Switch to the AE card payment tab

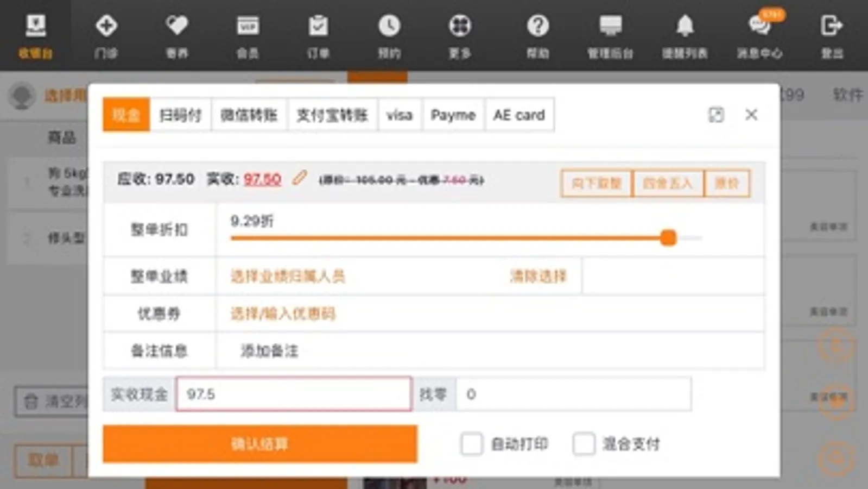(x=519, y=115)
